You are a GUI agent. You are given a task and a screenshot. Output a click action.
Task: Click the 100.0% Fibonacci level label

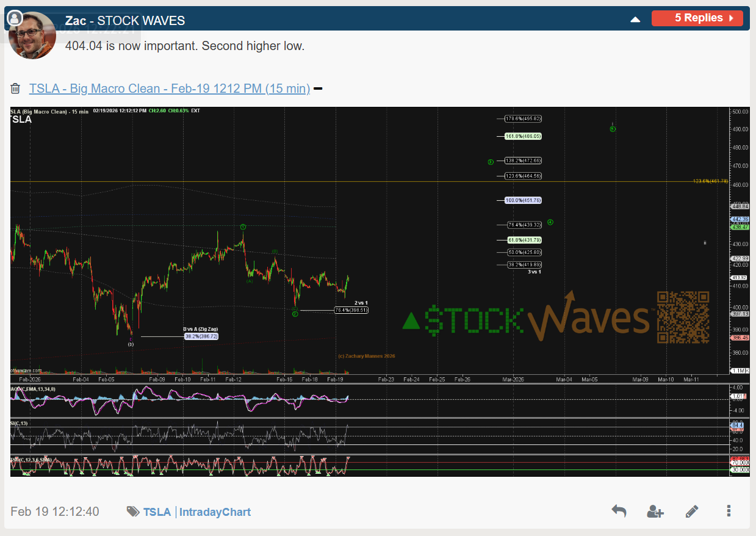point(523,200)
